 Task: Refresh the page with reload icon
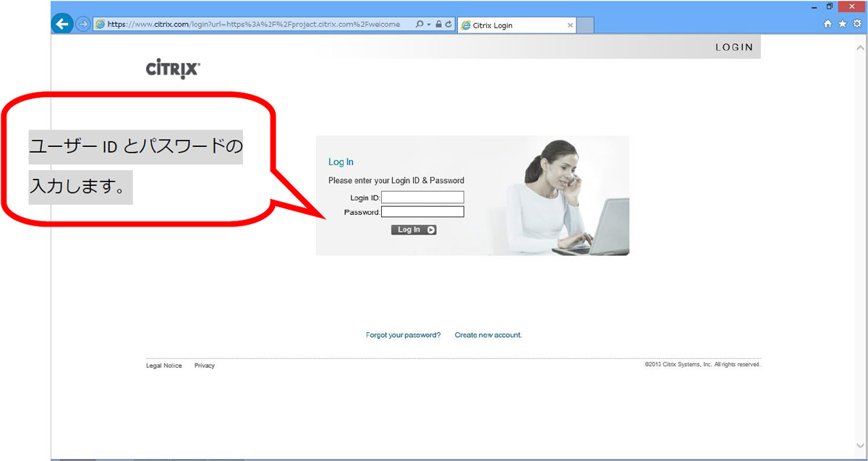click(448, 24)
